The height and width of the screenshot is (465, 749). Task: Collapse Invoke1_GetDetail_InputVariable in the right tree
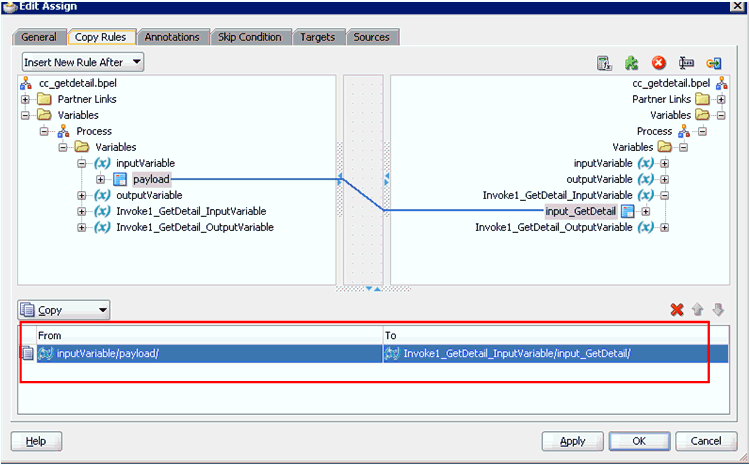664,195
